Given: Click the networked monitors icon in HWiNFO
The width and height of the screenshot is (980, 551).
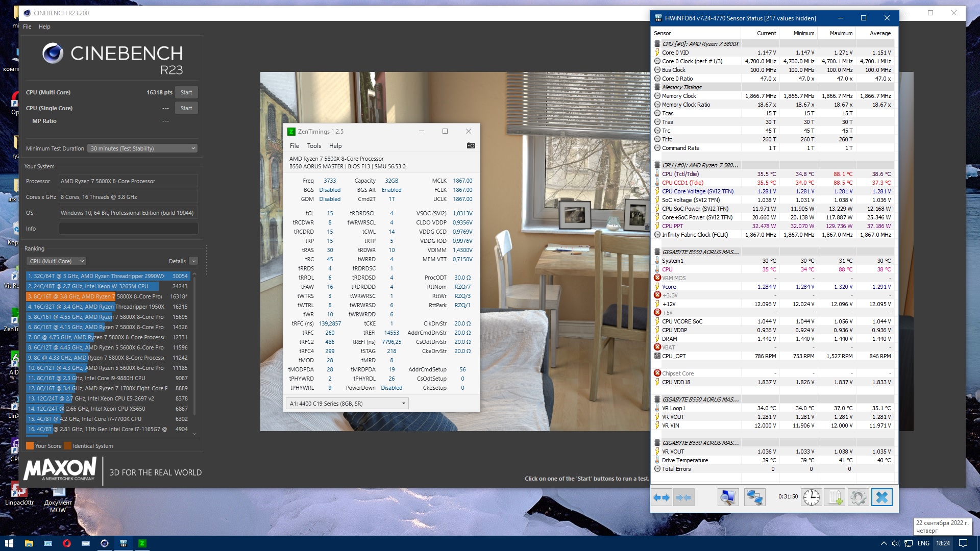Looking at the screenshot, I should [x=754, y=497].
